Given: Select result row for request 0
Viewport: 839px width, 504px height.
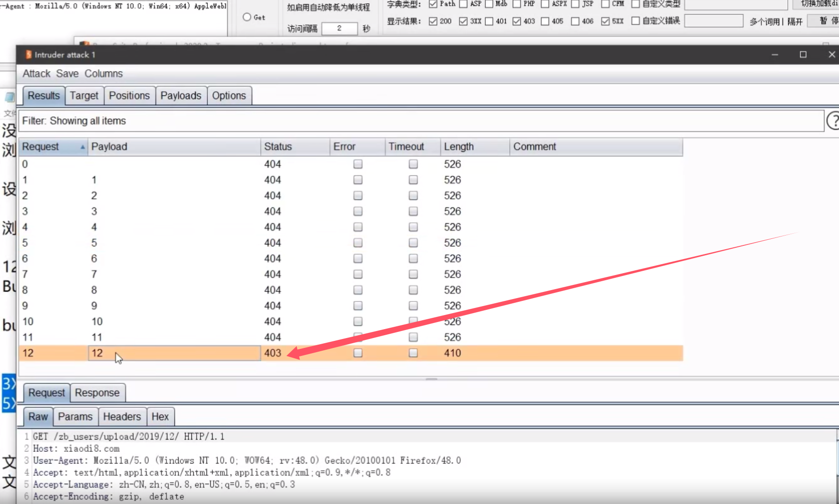Looking at the screenshot, I should click(x=350, y=164).
